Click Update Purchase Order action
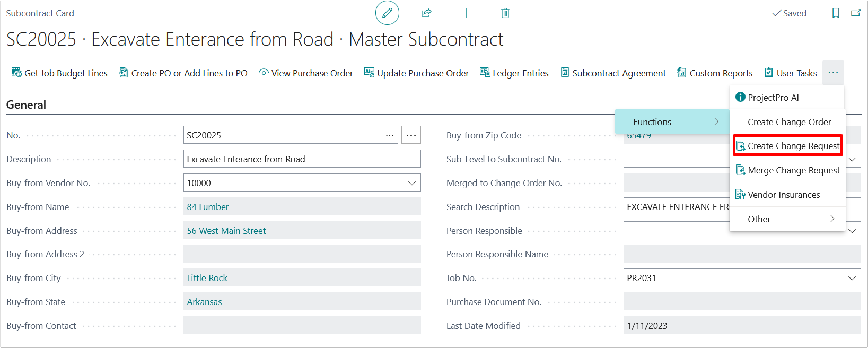The image size is (868, 348). tap(417, 73)
